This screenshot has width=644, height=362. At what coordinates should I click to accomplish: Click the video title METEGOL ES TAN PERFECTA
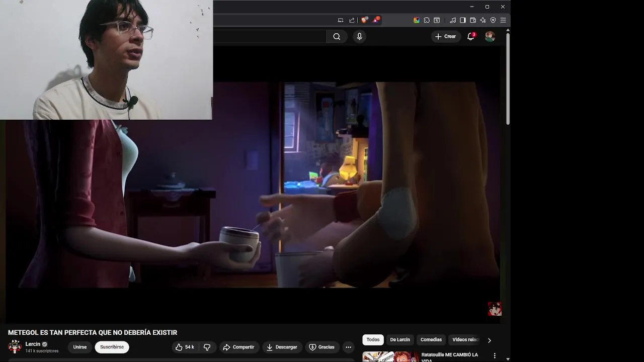pos(93,332)
